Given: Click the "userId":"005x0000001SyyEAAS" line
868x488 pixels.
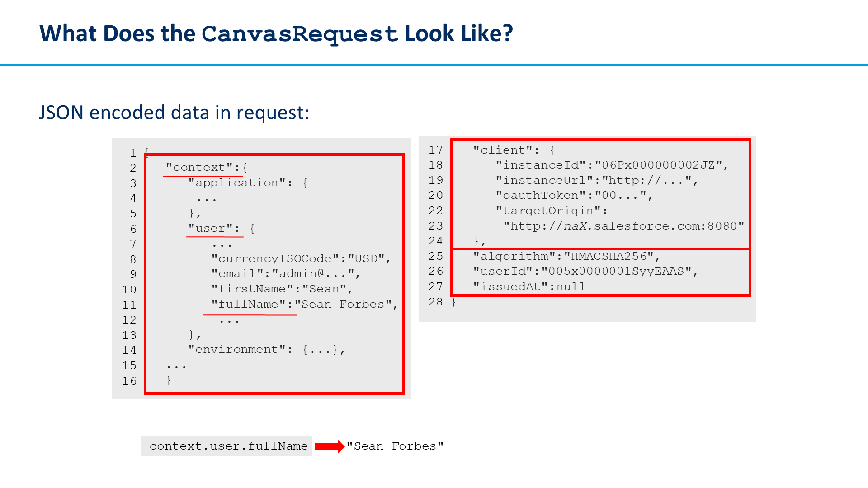Looking at the screenshot, I should pyautogui.click(x=585, y=272).
